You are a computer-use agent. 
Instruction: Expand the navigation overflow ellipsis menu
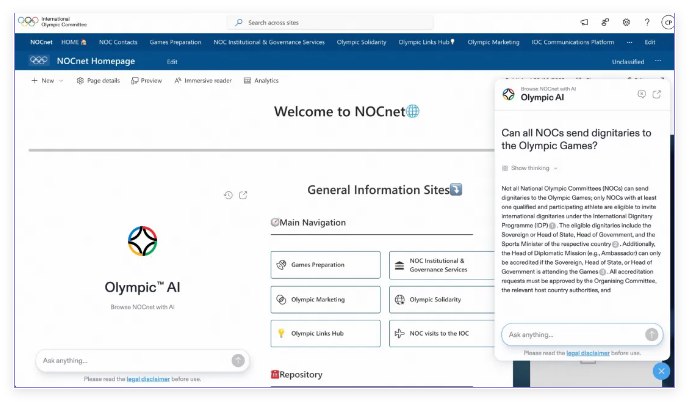pyautogui.click(x=629, y=42)
